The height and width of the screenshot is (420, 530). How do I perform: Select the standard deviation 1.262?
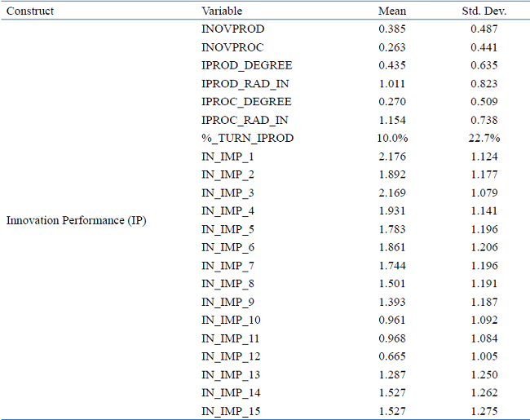(x=484, y=392)
